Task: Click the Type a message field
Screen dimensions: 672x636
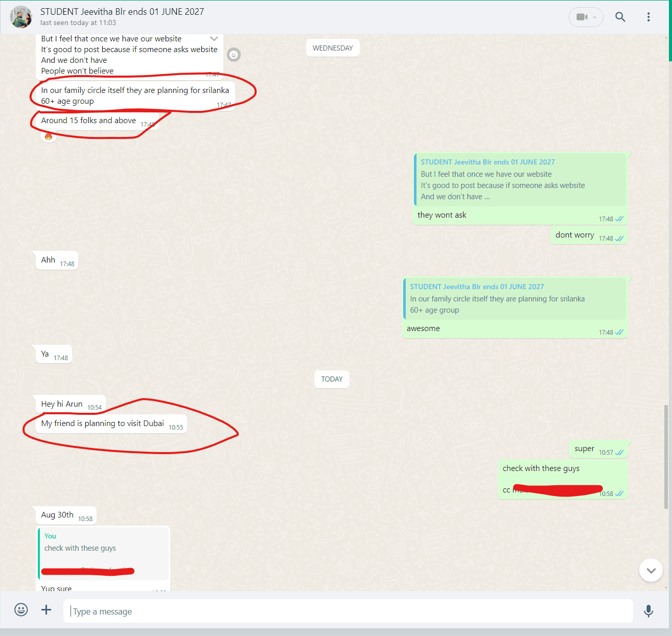Action: [347, 611]
